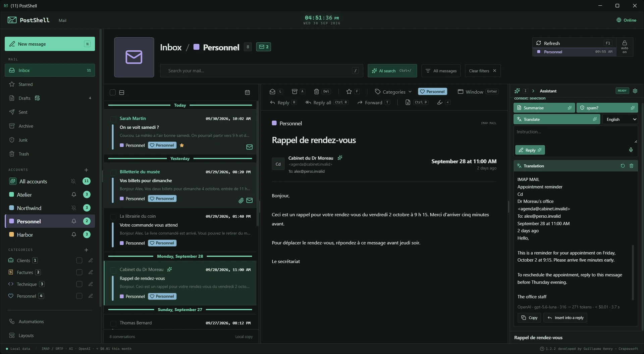Edit the Clients category pencil

(x=91, y=260)
